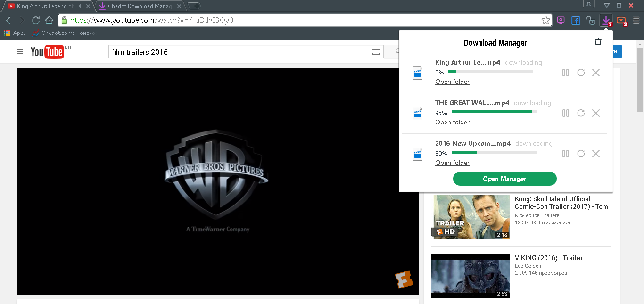
Task: Open Kong: Skull Island Official trailer title
Action: tap(561, 203)
